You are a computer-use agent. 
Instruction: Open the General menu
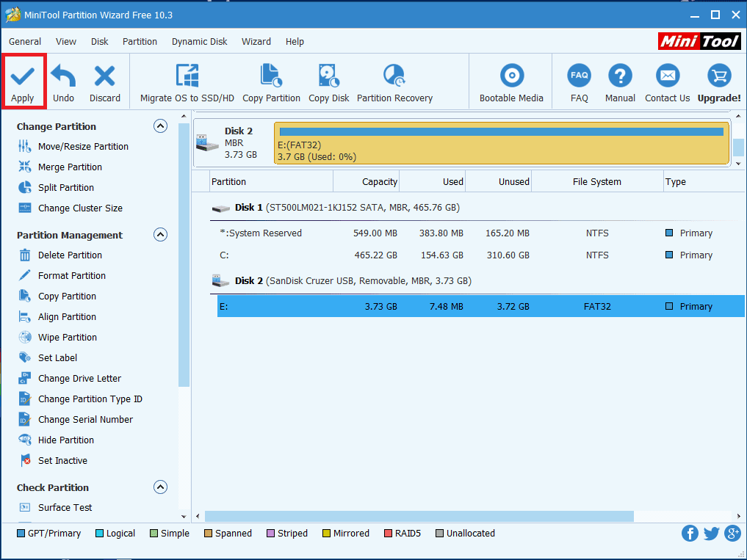[25, 41]
